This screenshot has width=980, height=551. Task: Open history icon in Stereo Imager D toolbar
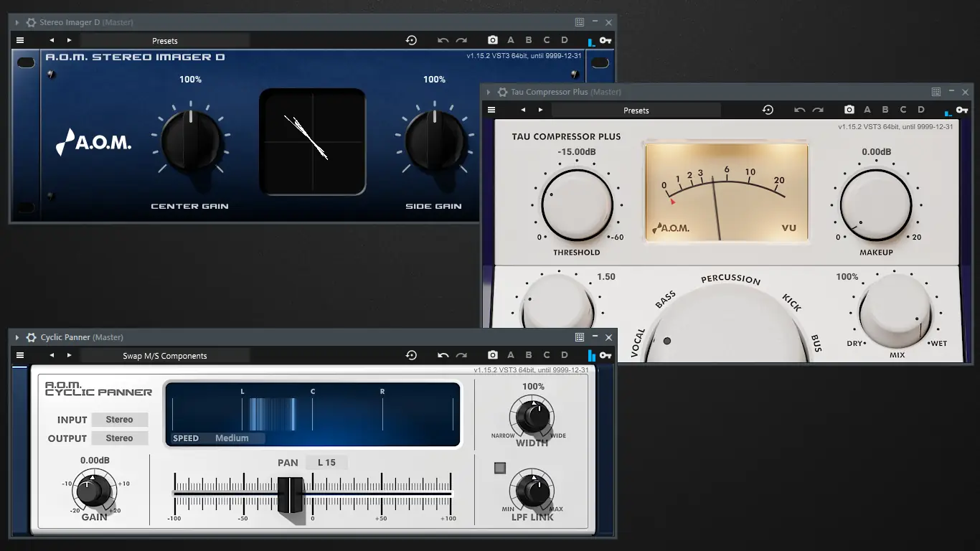tap(411, 40)
